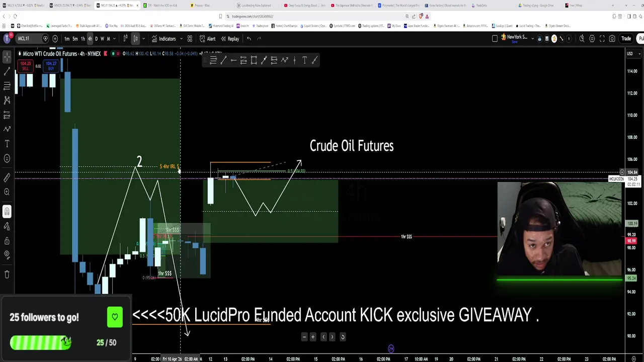This screenshot has width=644, height=362.
Task: Select the brush drawing tool in sidebar
Action: [x=7, y=129]
